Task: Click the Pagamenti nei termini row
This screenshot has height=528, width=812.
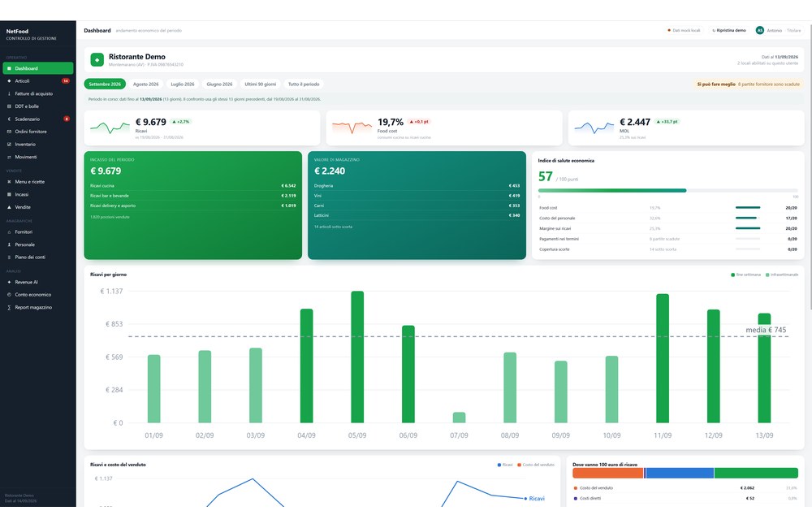Action: point(668,239)
